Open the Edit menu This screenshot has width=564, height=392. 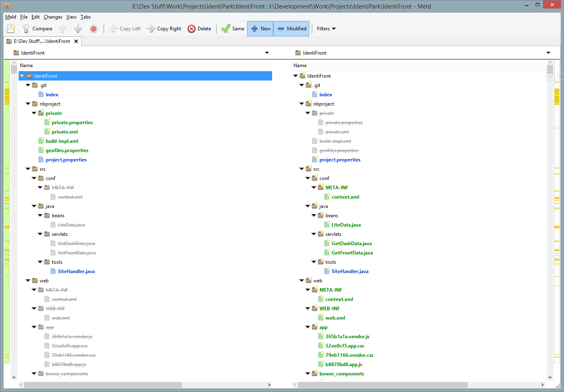coord(36,17)
